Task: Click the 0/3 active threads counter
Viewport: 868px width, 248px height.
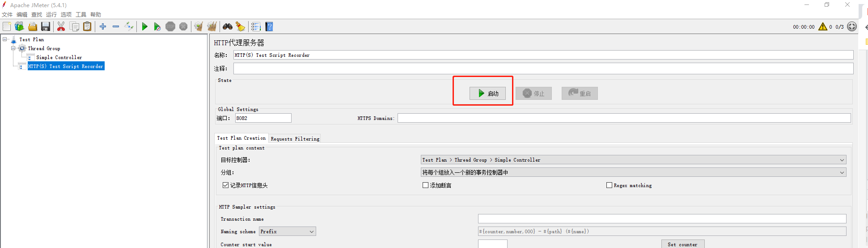Action: [840, 27]
